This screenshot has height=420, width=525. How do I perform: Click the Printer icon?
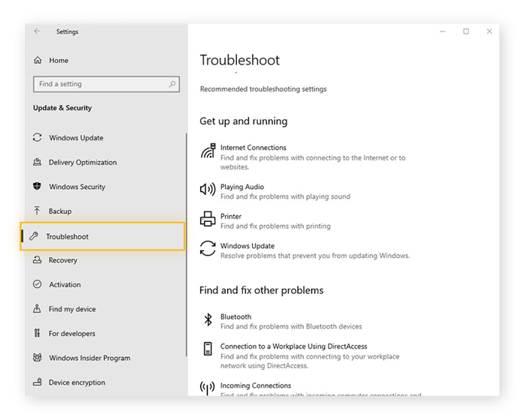pyautogui.click(x=208, y=219)
